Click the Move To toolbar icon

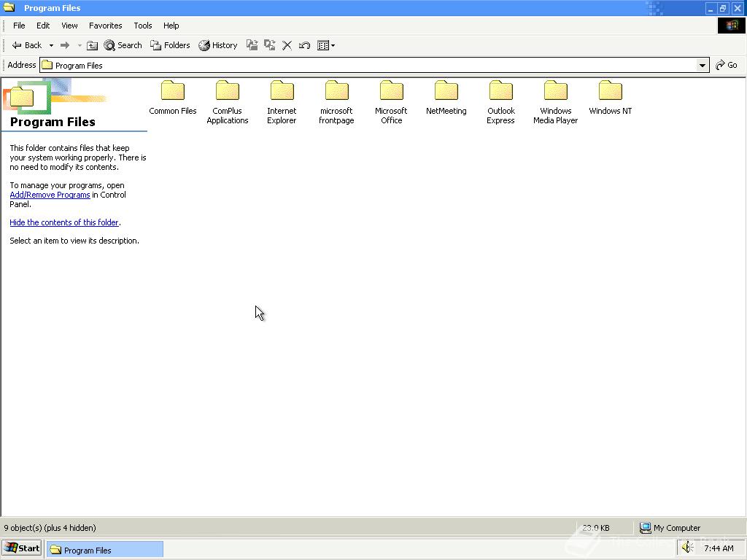click(252, 45)
